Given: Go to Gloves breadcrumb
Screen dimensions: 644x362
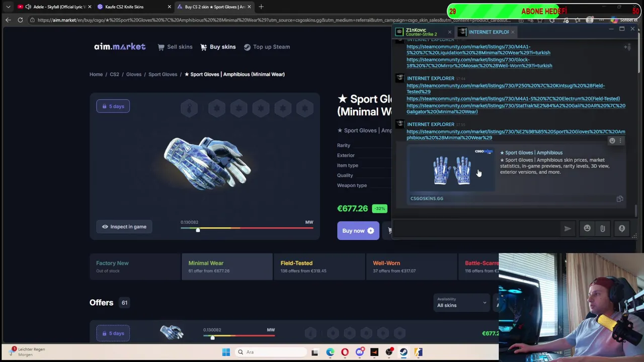Looking at the screenshot, I should coord(134,74).
